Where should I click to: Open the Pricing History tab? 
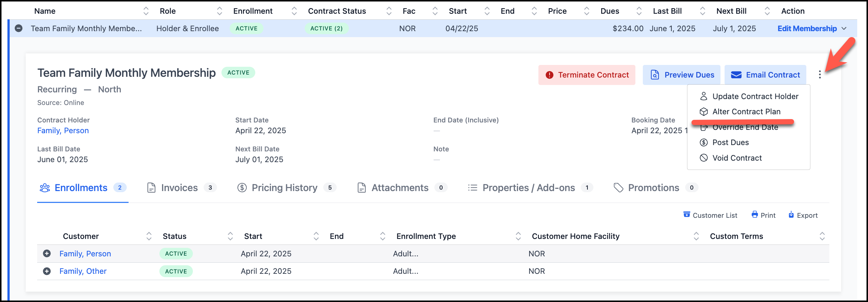(286, 188)
